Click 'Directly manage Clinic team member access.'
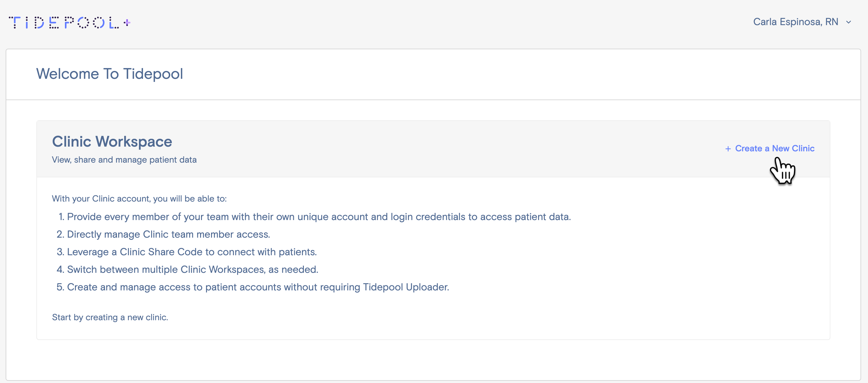Screen dimensions: 868x383 click(x=168, y=234)
